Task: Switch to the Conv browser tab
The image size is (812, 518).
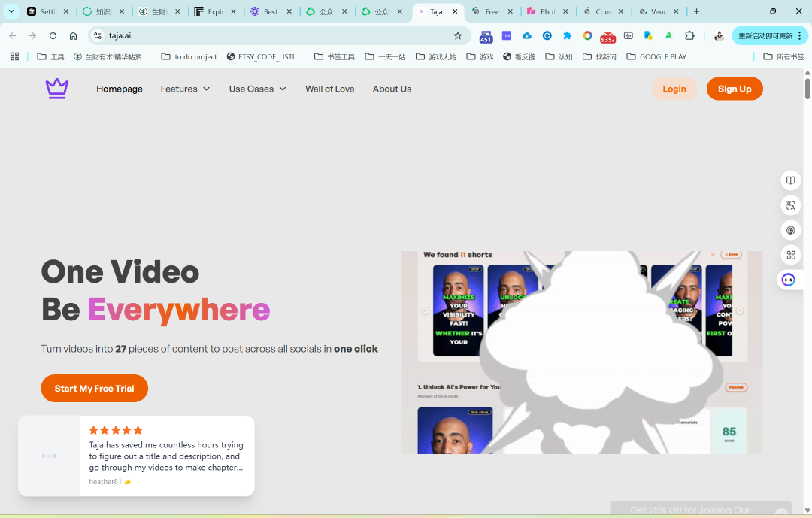Action: (x=603, y=11)
